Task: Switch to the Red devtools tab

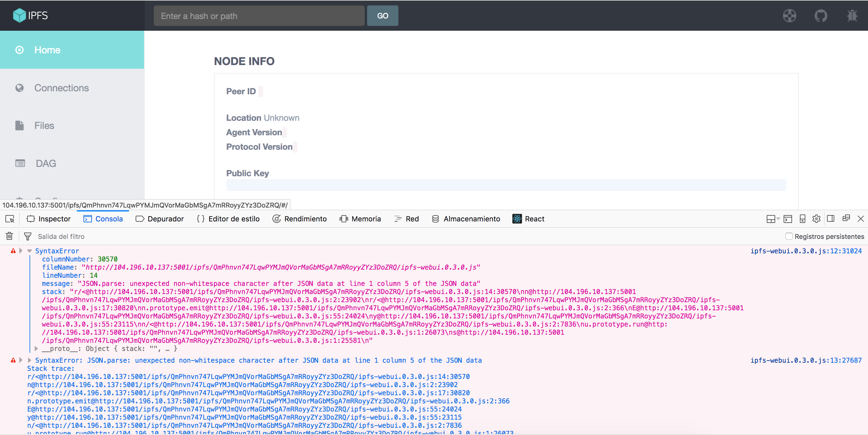Action: click(x=406, y=218)
